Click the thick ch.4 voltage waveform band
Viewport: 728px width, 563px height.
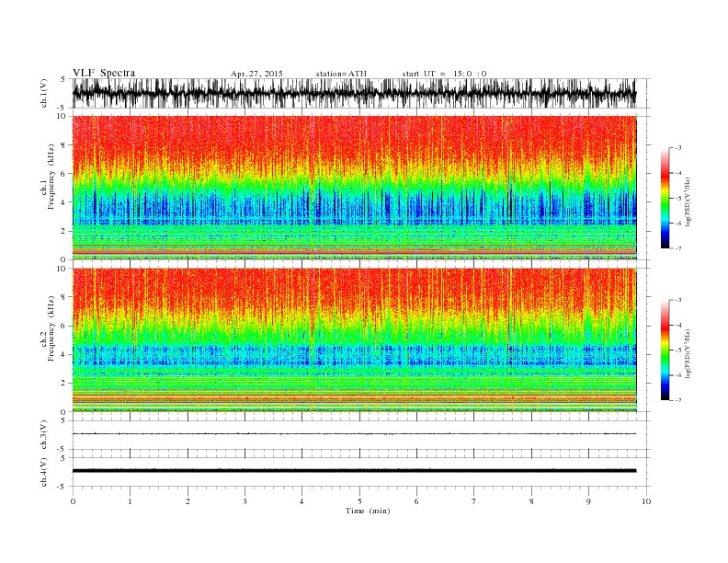coord(354,471)
